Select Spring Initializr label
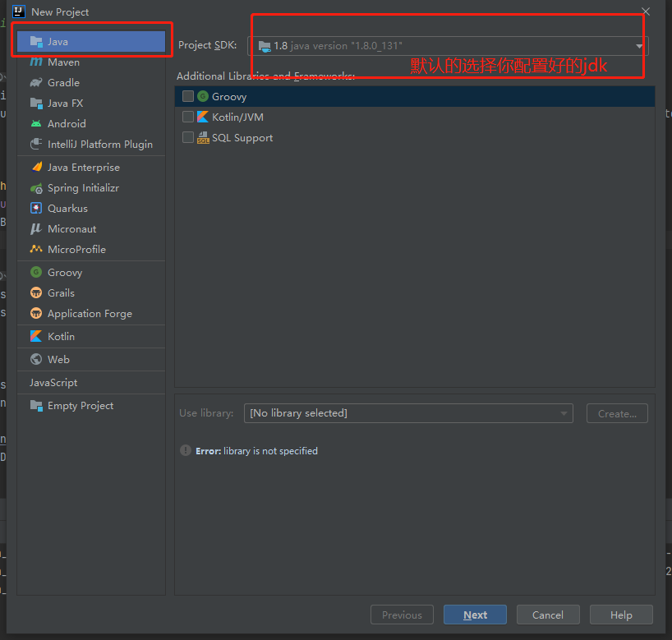Viewport: 672px width, 640px height. (x=83, y=188)
